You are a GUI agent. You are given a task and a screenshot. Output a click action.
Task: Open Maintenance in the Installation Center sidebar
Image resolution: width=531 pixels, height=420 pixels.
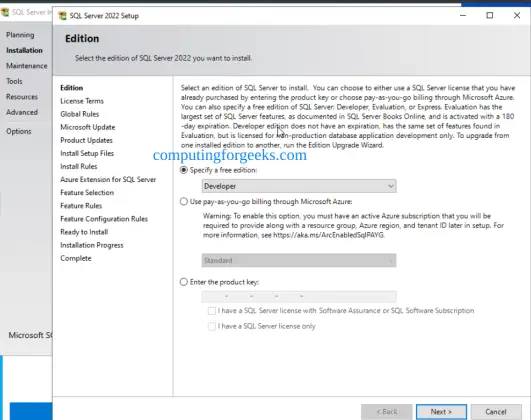pyautogui.click(x=27, y=66)
